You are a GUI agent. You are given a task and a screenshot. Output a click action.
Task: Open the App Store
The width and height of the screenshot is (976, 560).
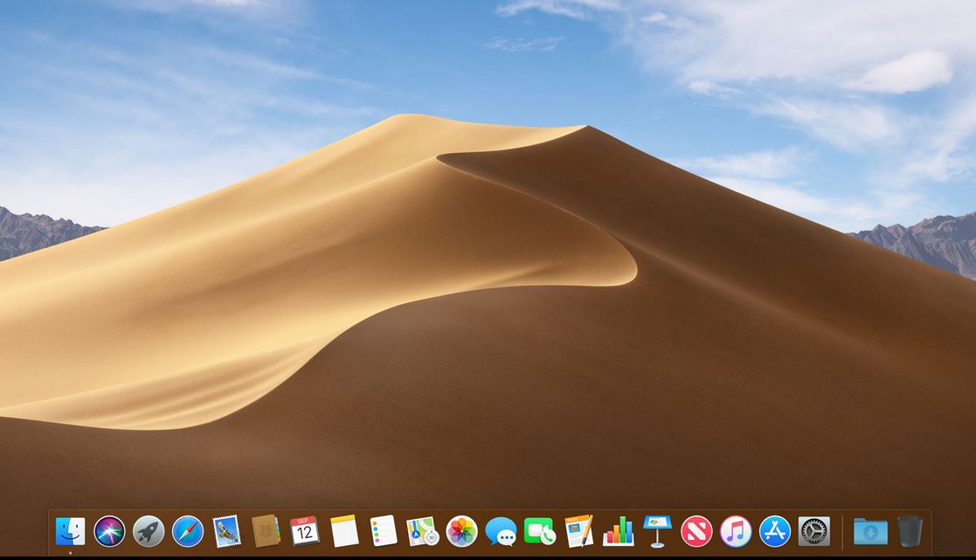[775, 531]
